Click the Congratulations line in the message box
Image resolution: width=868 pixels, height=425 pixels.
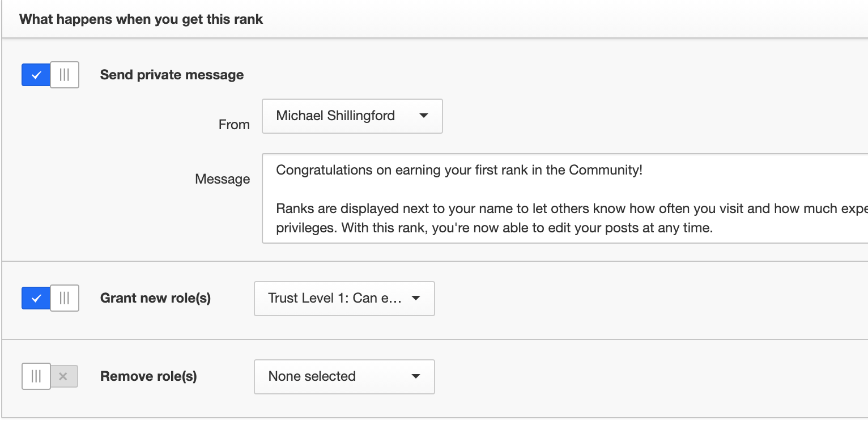click(x=459, y=170)
